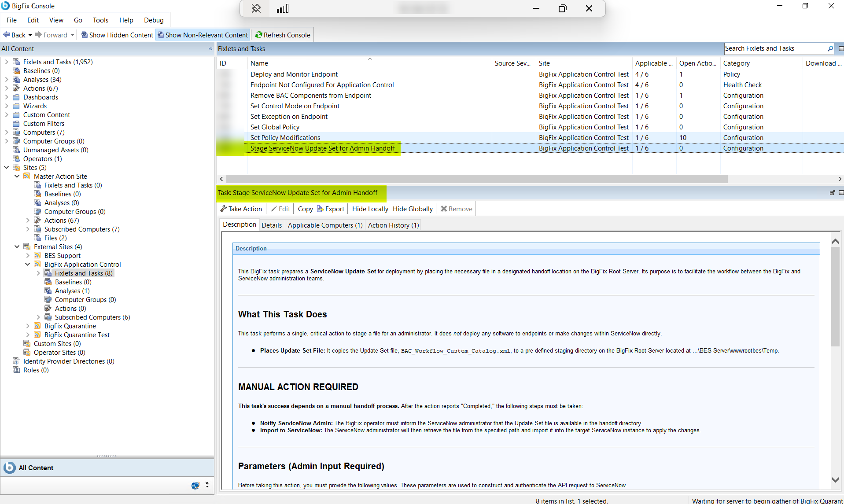Switch to the Details tab
This screenshot has height=504, width=844.
[x=272, y=225]
